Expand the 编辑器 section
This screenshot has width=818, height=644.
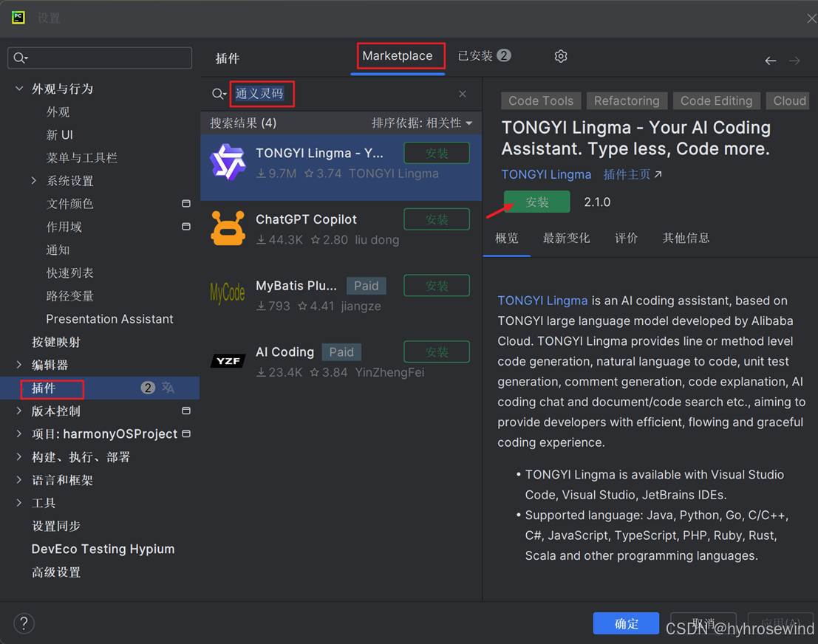click(18, 365)
